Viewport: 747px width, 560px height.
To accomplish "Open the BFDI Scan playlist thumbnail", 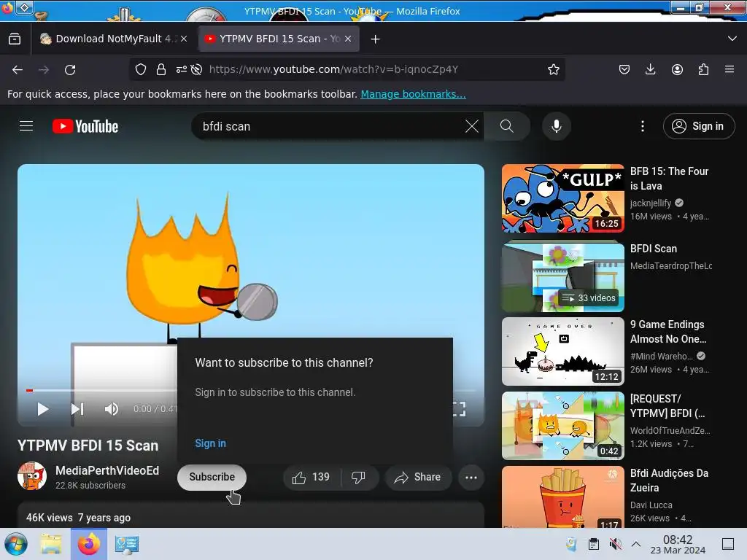I will point(562,277).
